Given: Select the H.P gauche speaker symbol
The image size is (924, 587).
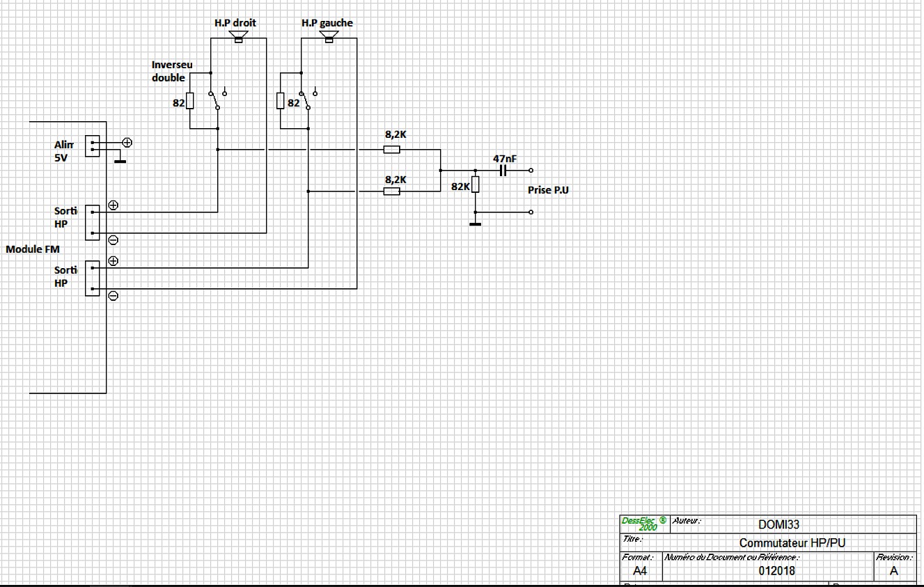Looking at the screenshot, I should (329, 38).
